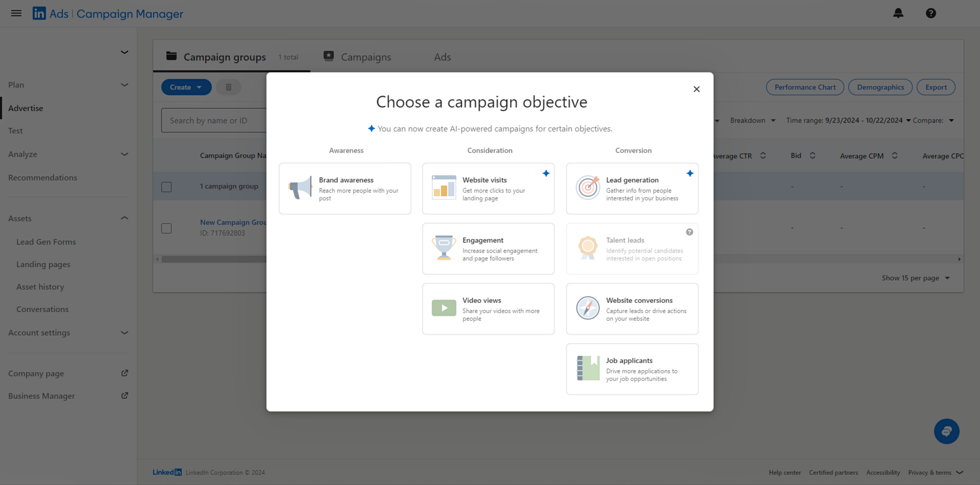Click the trophy Engagement icon
This screenshot has width=980, height=485.
(444, 248)
